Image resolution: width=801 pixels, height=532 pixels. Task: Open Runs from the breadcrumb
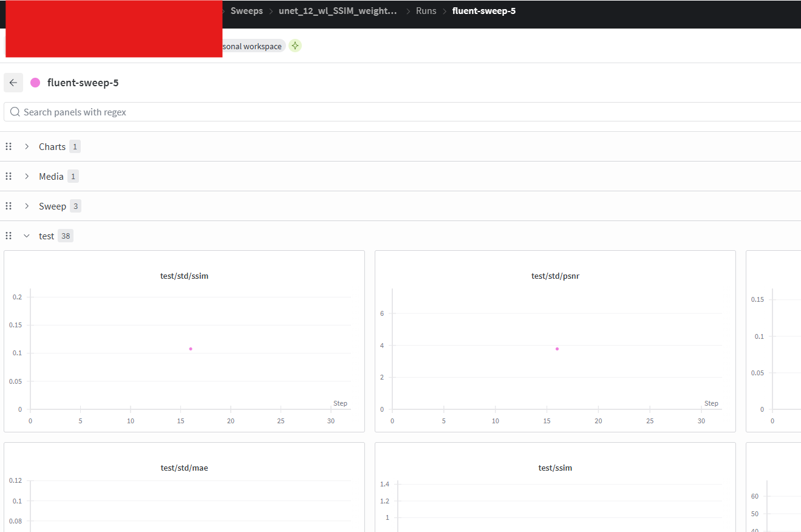426,10
